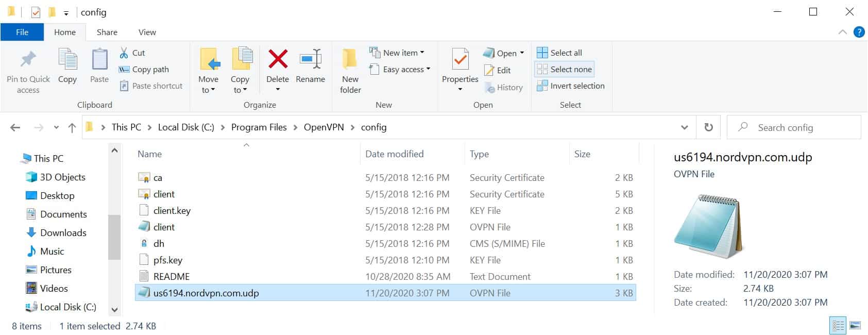Expand the Easy access dropdown
Viewport: 868px width, 335px height.
click(428, 69)
